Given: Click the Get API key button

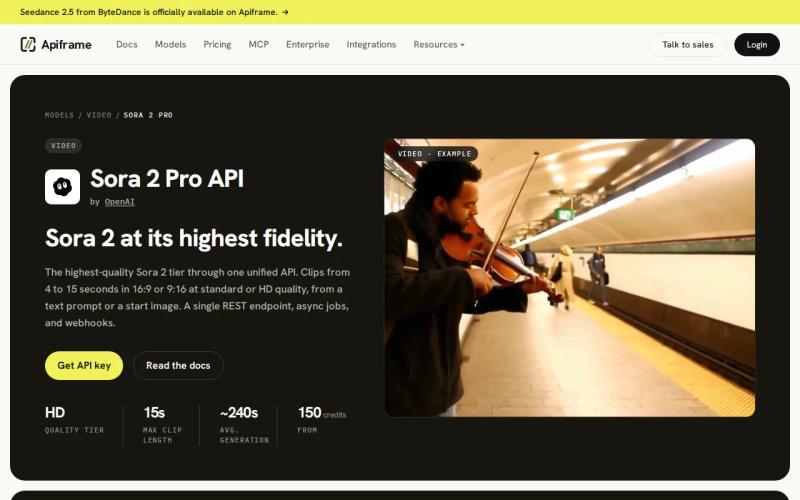Looking at the screenshot, I should (84, 365).
